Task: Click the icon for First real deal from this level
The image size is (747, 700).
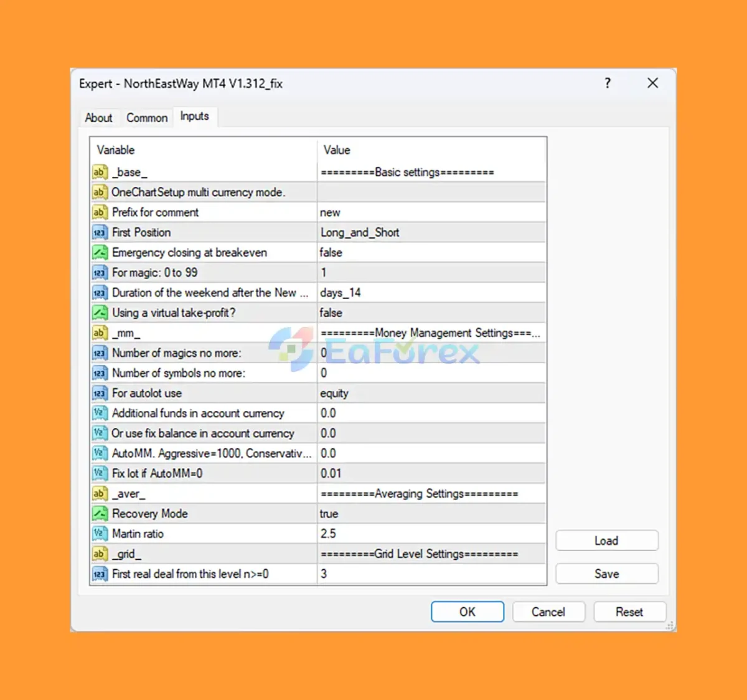Action: click(x=100, y=574)
